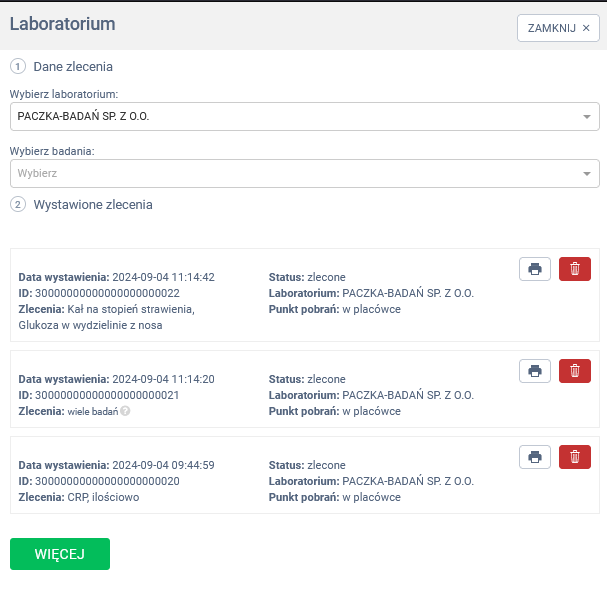Select the 'Dane zlecenia' section heading
This screenshot has width=607, height=614.
[73, 67]
